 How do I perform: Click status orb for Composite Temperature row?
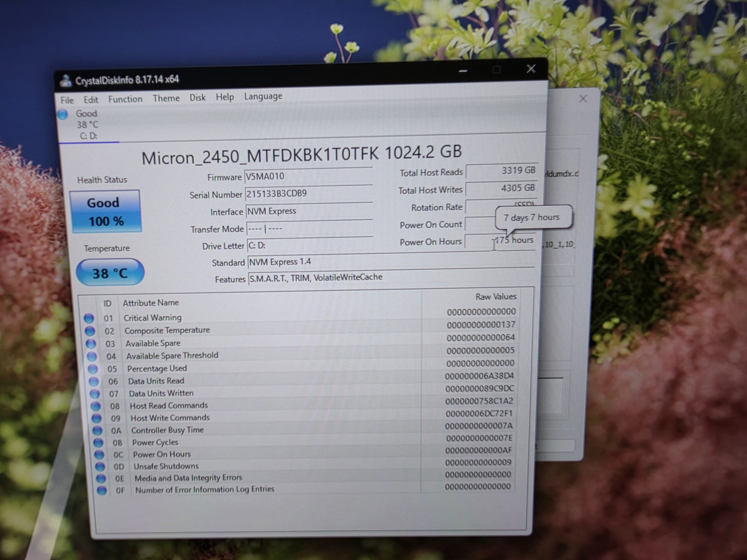pyautogui.click(x=90, y=331)
